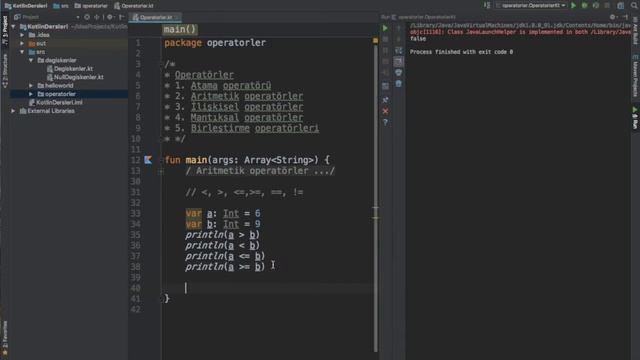Image resolution: width=640 pixels, height=360 pixels.
Task: Rerun the program from Run panel
Action: 385,28
